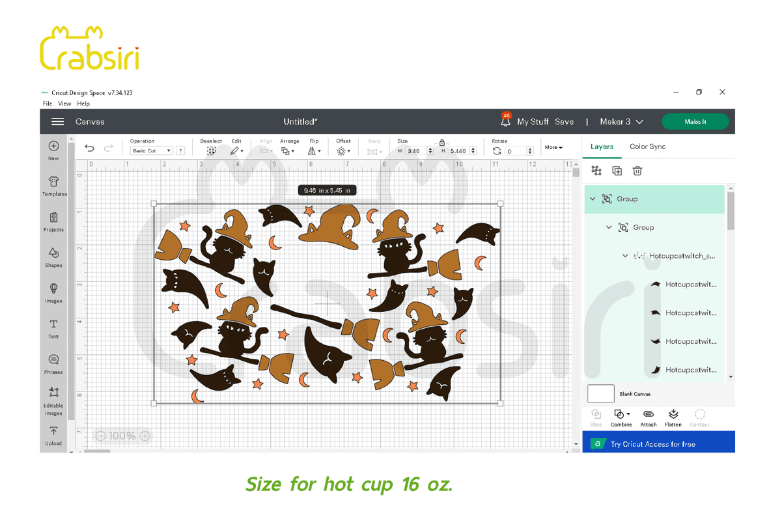Open the Templates panel
The width and height of the screenshot is (769, 532).
tap(54, 185)
